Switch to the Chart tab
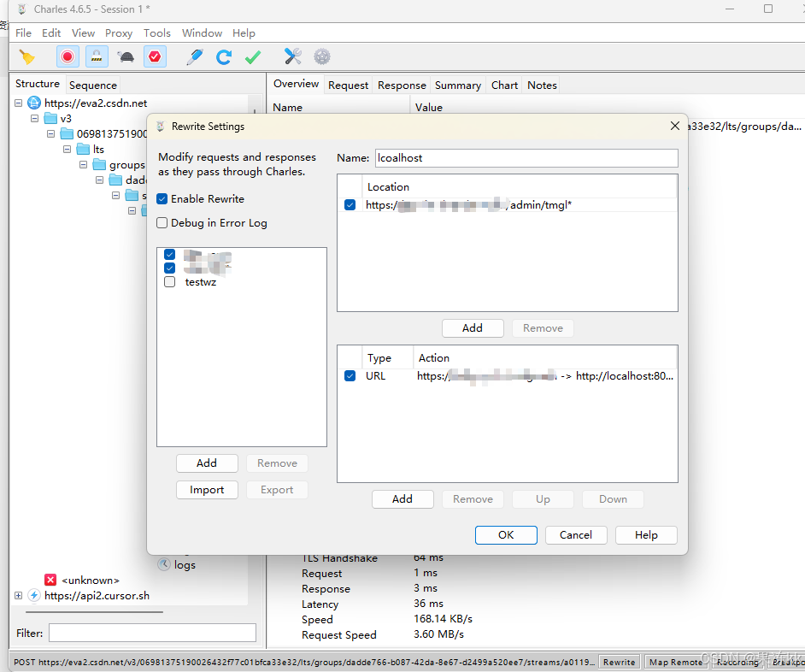805x672 pixels. [504, 85]
